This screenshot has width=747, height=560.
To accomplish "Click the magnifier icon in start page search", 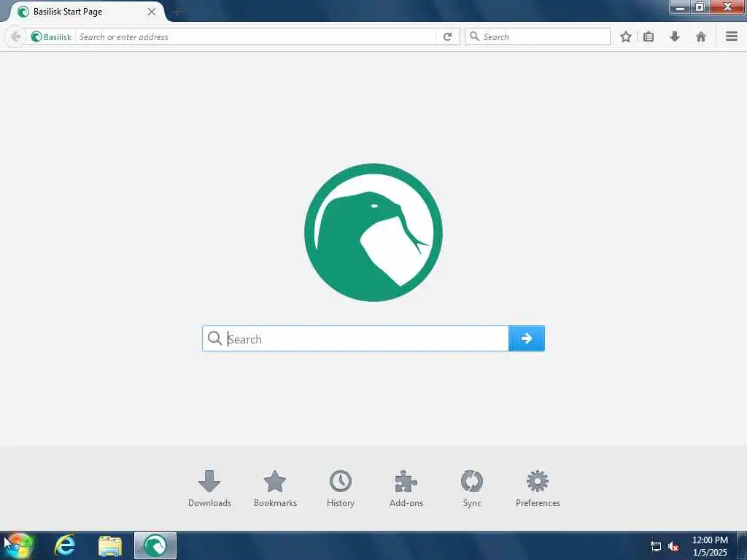I will pos(215,338).
